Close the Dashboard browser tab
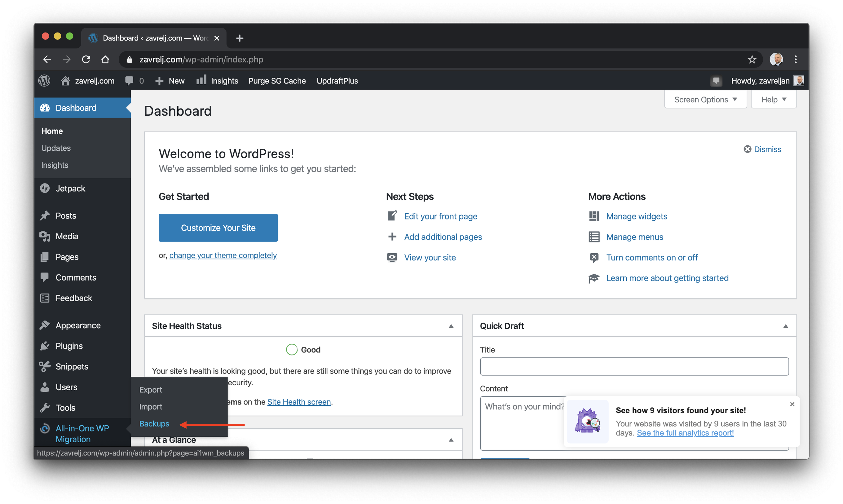This screenshot has height=504, width=843. [x=217, y=38]
